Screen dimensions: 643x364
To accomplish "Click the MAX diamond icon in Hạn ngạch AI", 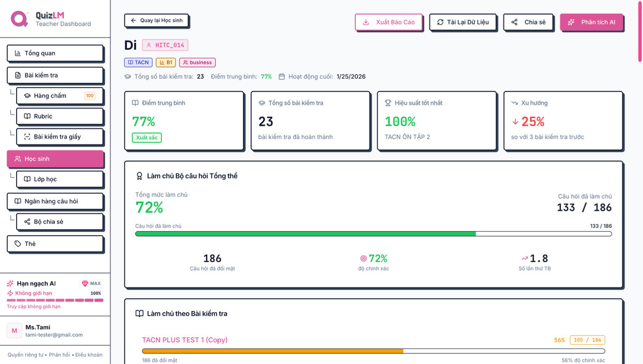I will pos(85,283).
